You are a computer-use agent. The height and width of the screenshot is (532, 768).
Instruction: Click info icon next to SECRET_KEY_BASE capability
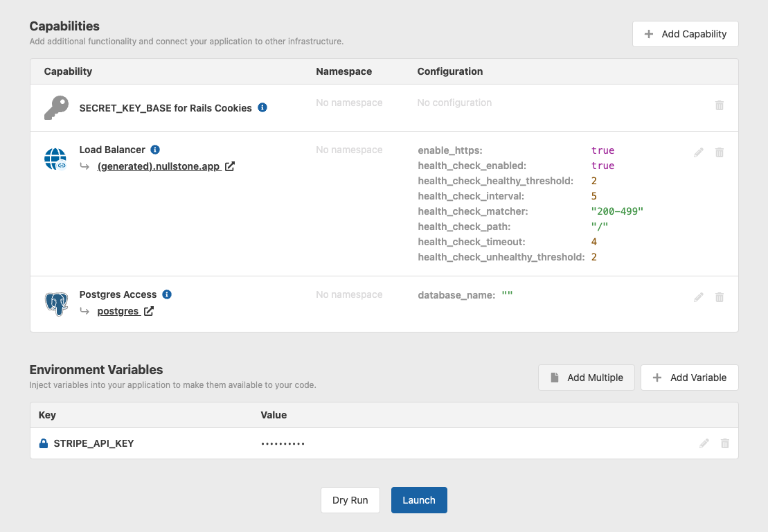click(x=262, y=107)
